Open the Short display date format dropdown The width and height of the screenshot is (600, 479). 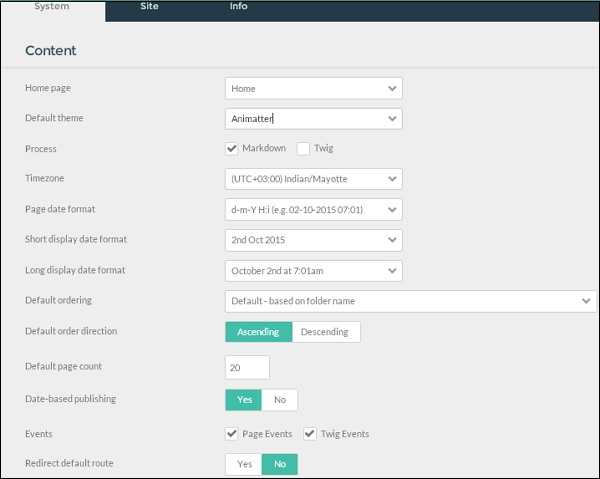(x=313, y=240)
